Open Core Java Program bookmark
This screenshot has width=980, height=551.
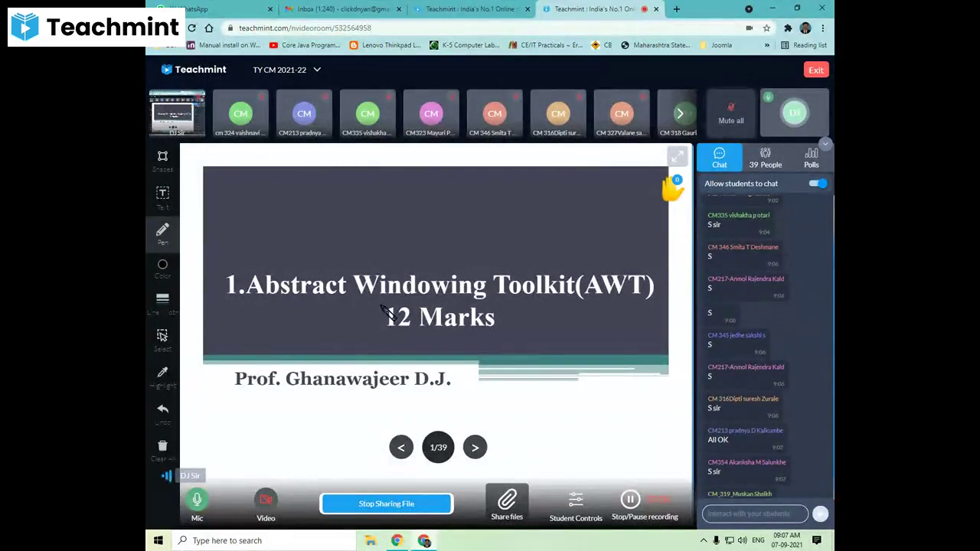tap(305, 45)
